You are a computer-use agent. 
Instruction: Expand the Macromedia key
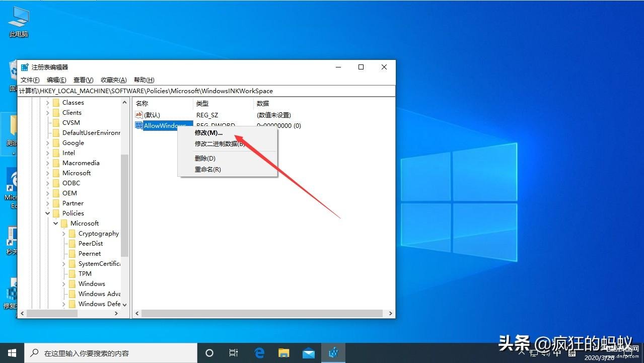(48, 163)
